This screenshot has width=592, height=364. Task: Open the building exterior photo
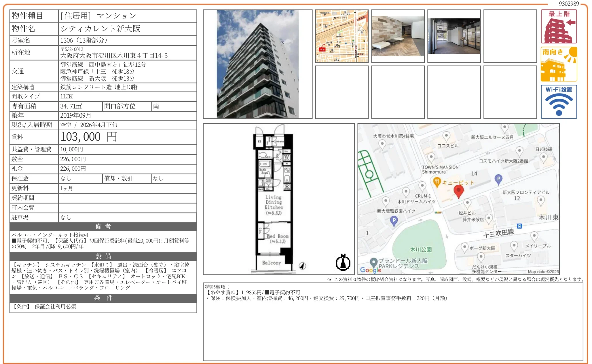[x=257, y=64]
